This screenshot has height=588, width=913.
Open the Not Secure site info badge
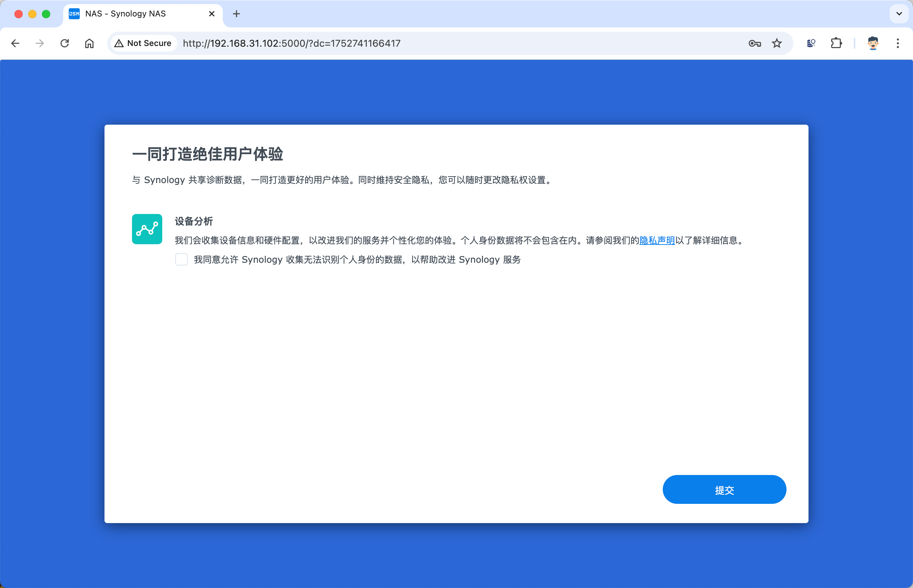pyautogui.click(x=143, y=44)
